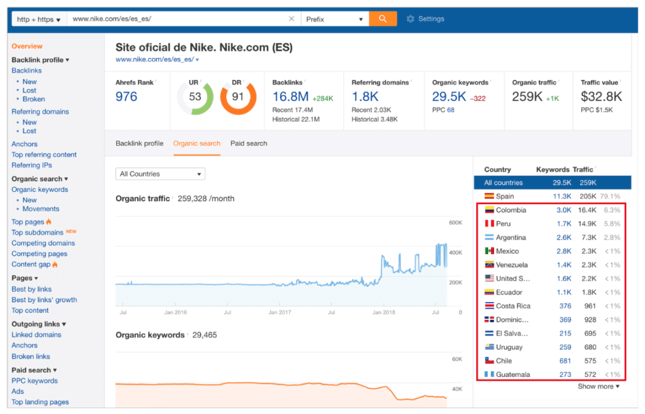This screenshot has height=414, width=645.
Task: Expand country list with Show more
Action: [x=599, y=386]
